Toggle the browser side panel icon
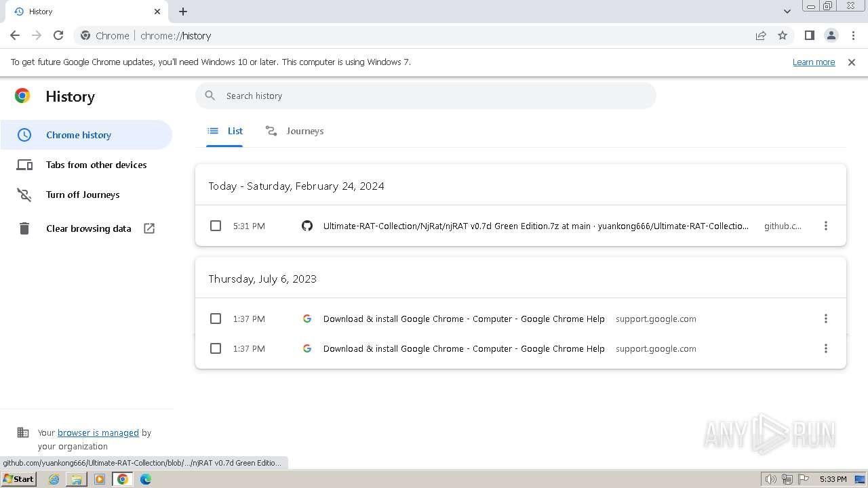 click(x=809, y=35)
